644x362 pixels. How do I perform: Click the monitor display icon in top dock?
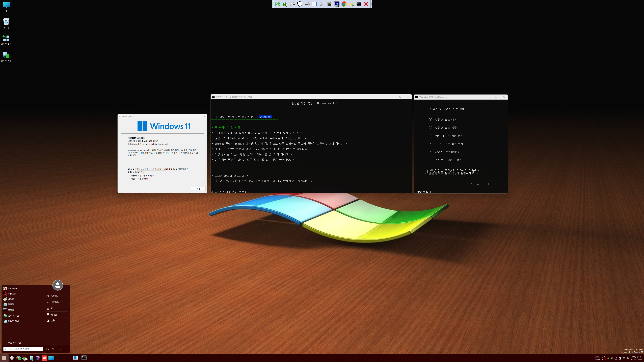(337, 4)
